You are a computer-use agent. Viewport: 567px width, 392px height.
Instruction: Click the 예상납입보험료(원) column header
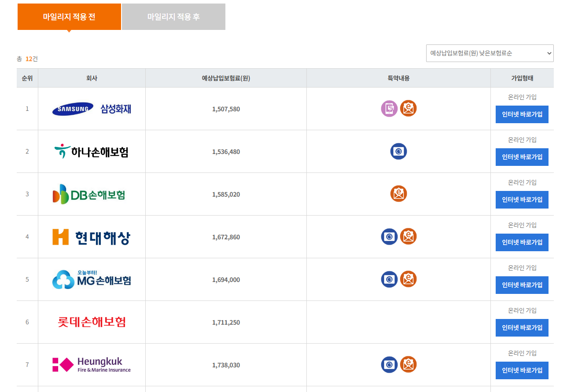(x=226, y=78)
